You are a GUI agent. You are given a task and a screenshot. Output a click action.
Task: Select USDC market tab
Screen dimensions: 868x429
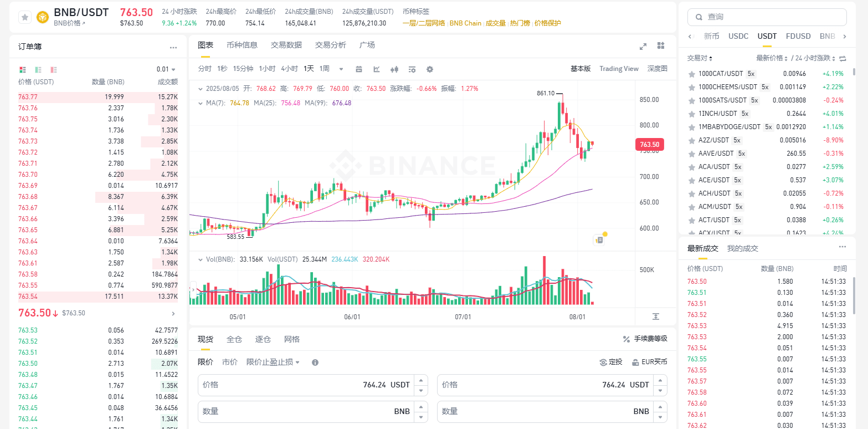click(738, 36)
